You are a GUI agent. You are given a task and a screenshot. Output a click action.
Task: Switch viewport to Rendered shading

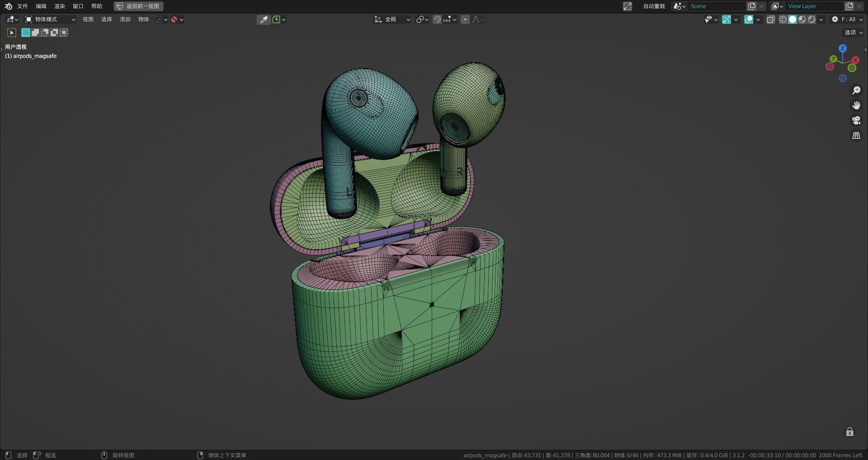tap(812, 19)
